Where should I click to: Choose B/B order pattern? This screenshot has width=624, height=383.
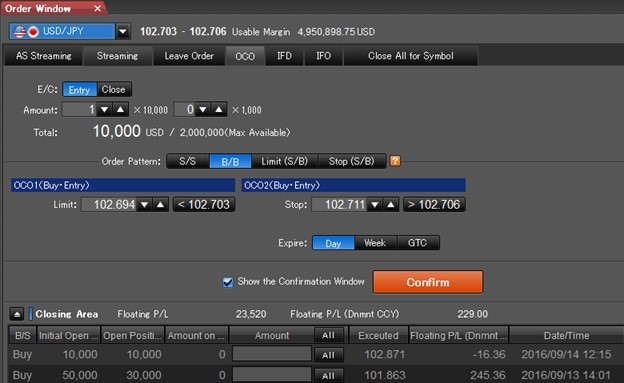(x=230, y=161)
